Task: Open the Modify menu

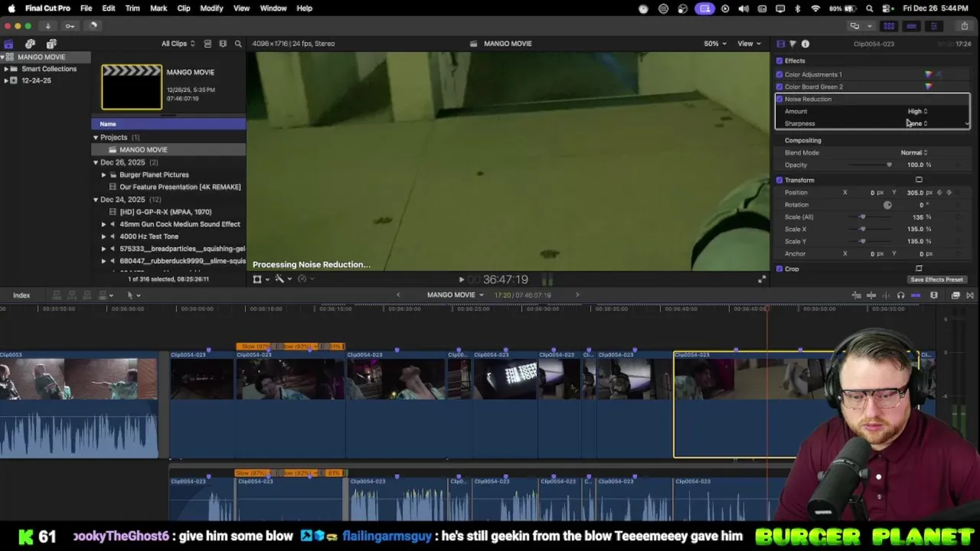Action: (211, 8)
